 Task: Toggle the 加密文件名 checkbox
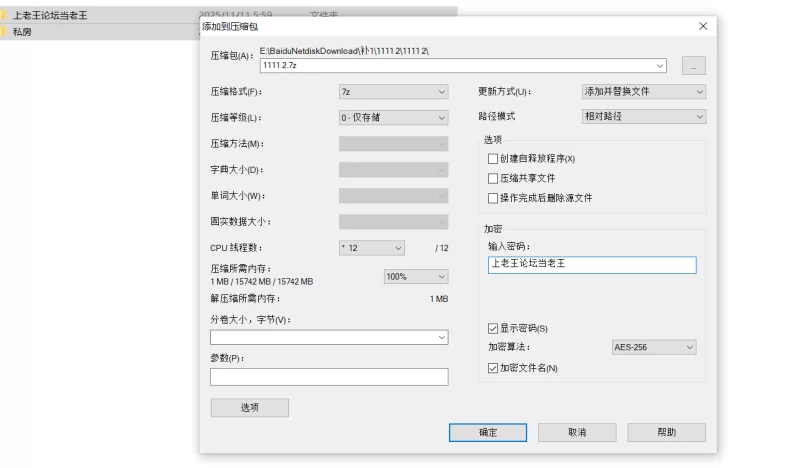(x=492, y=368)
